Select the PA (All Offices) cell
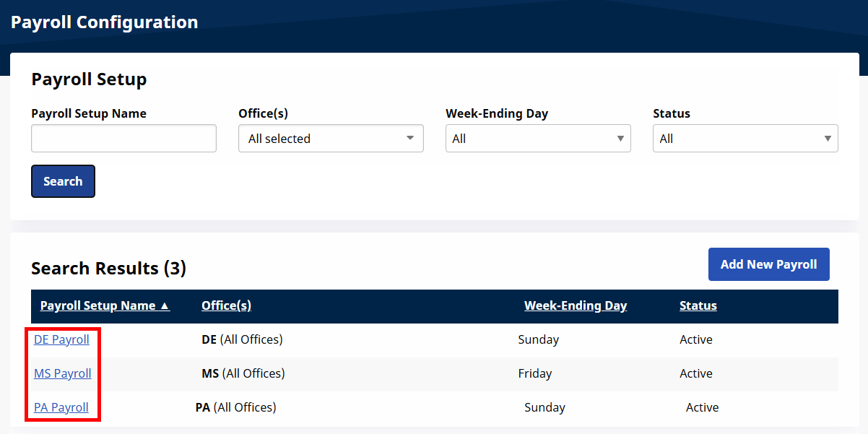868x434 pixels. pyautogui.click(x=235, y=407)
